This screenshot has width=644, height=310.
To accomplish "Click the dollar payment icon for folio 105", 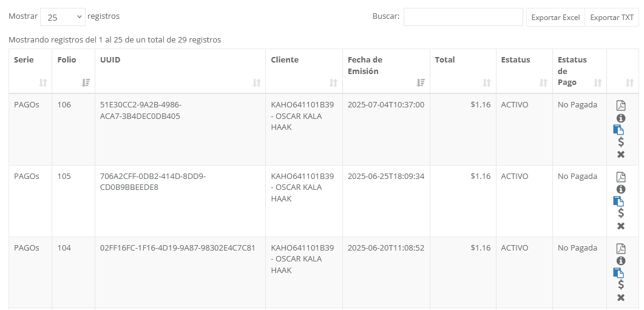I will tap(620, 213).
